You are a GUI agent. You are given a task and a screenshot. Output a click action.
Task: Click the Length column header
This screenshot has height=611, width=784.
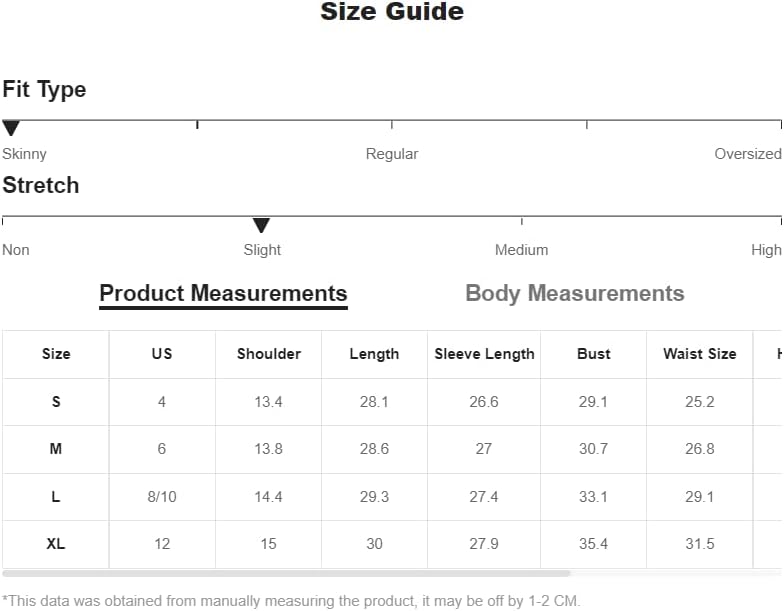click(374, 354)
